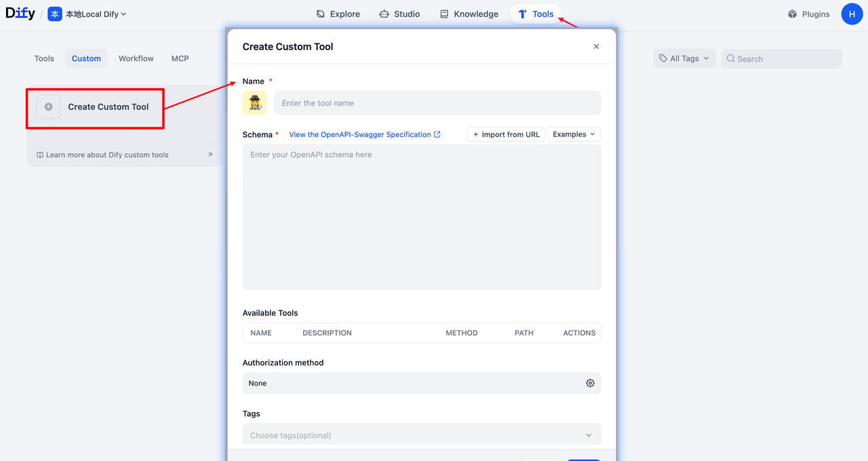Click into the OpenAPI schema text area
The image size is (868, 461).
click(x=421, y=217)
